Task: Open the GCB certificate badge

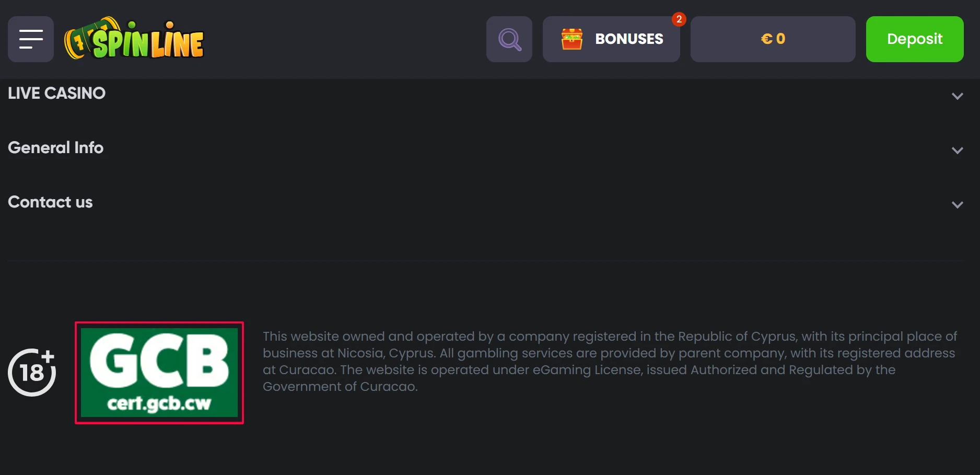Action: coord(159,373)
